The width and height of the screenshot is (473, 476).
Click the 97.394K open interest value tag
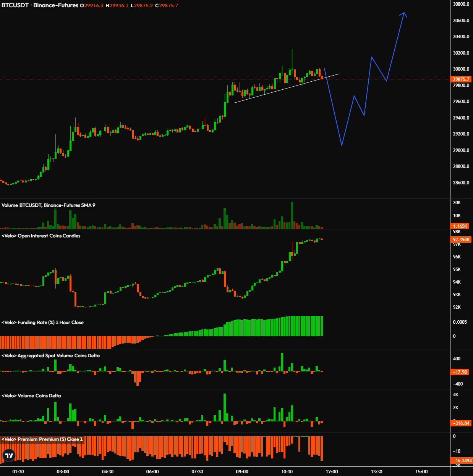click(461, 240)
